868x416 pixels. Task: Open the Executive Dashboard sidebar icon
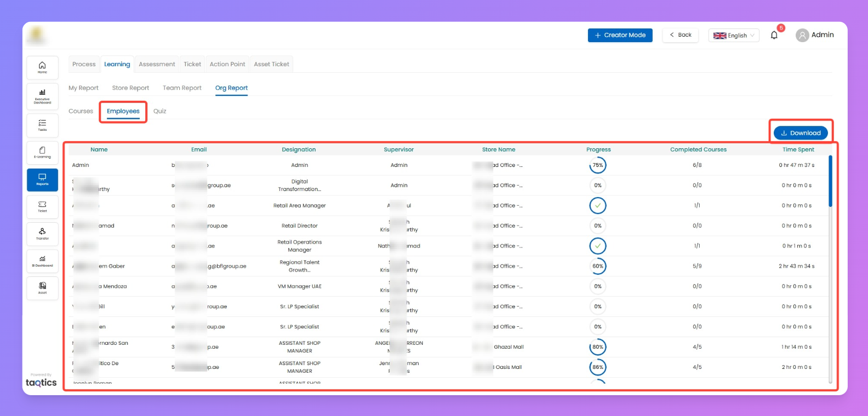[x=42, y=95]
